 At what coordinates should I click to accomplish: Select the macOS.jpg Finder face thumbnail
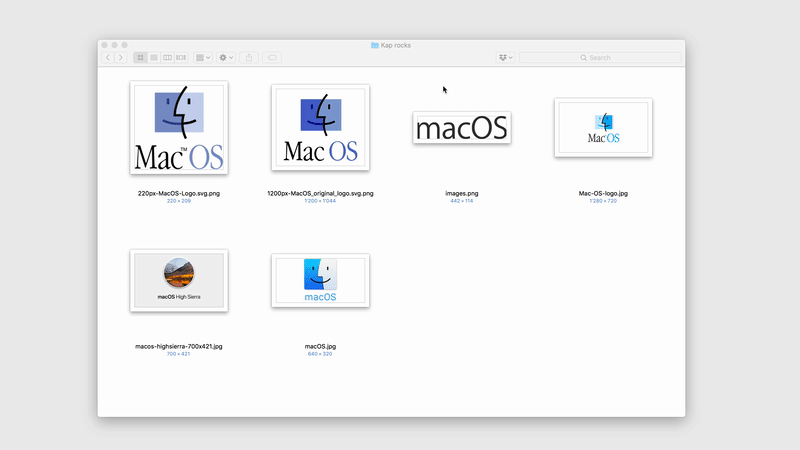[320, 280]
